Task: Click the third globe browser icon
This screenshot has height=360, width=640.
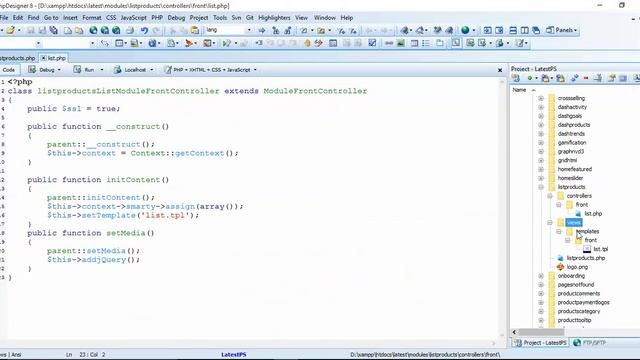Action: pos(116,30)
